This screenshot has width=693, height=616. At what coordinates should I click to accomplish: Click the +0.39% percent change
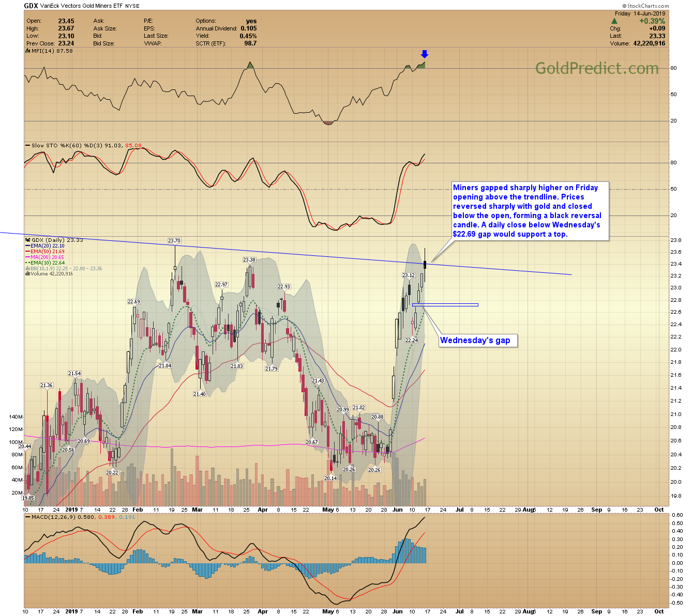tap(652, 21)
